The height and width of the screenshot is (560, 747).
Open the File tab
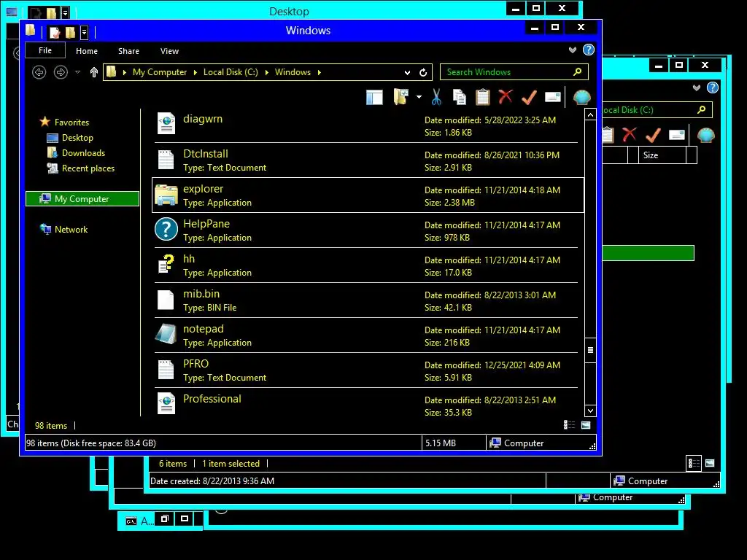45,50
